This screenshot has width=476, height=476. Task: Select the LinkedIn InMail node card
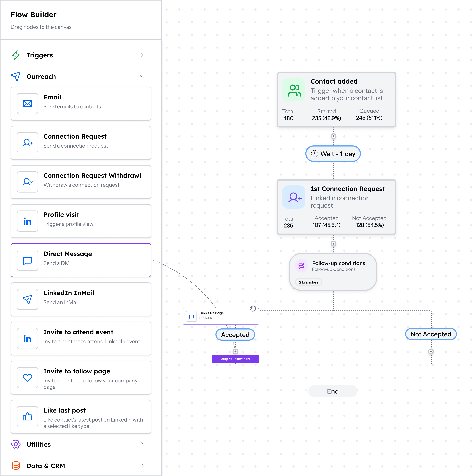click(x=81, y=300)
